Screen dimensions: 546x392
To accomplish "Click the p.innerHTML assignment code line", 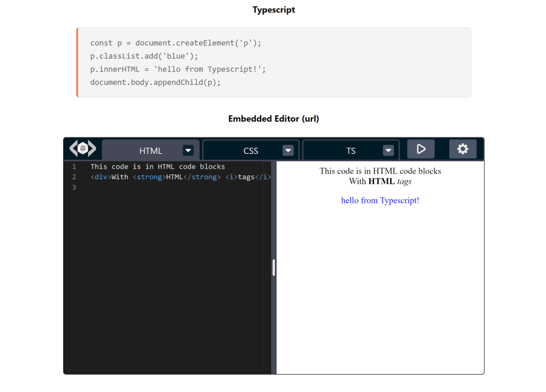I will coord(178,69).
